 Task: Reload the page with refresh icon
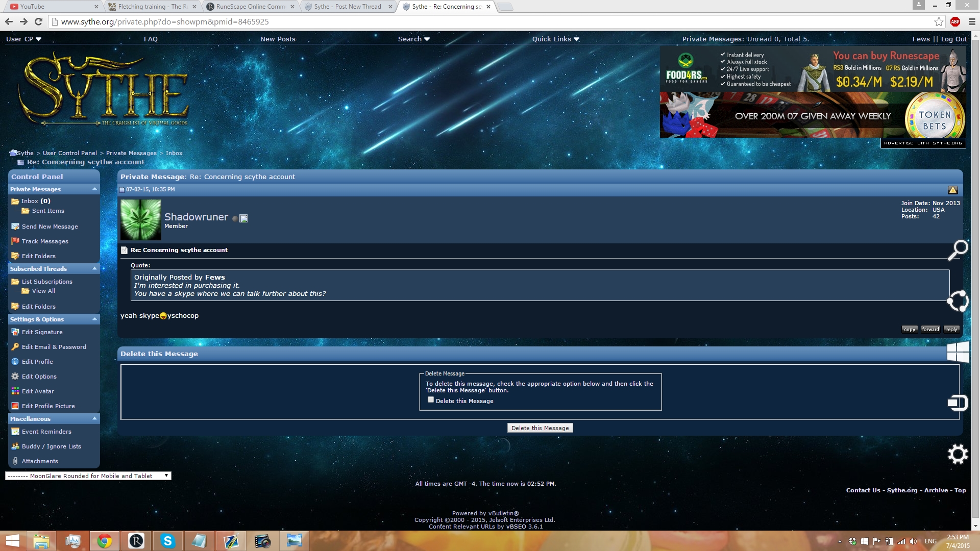click(38, 21)
